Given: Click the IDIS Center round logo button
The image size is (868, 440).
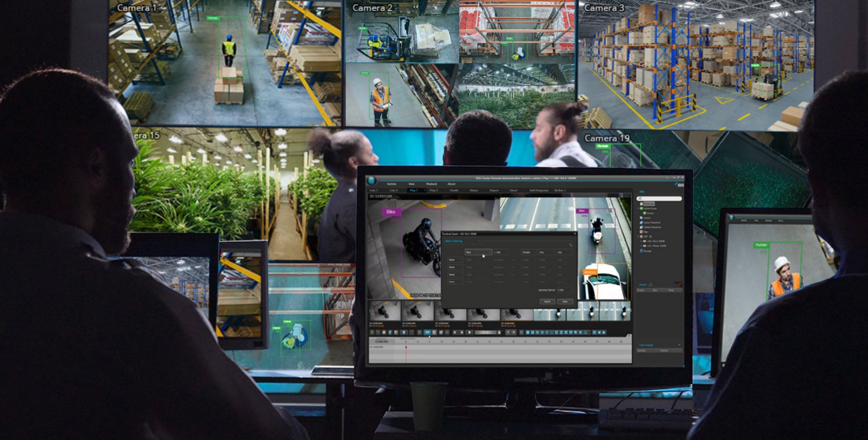Looking at the screenshot, I should point(371,180).
